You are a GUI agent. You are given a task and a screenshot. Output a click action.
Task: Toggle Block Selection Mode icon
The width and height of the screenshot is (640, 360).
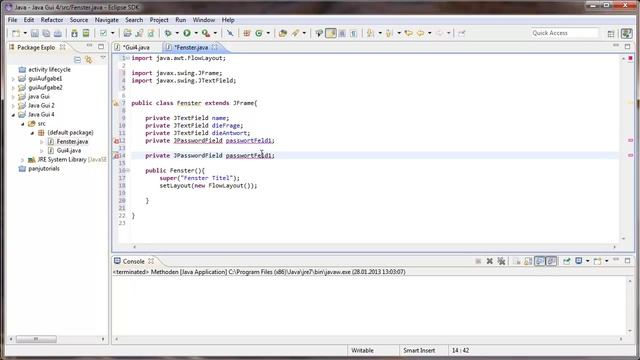point(342,33)
